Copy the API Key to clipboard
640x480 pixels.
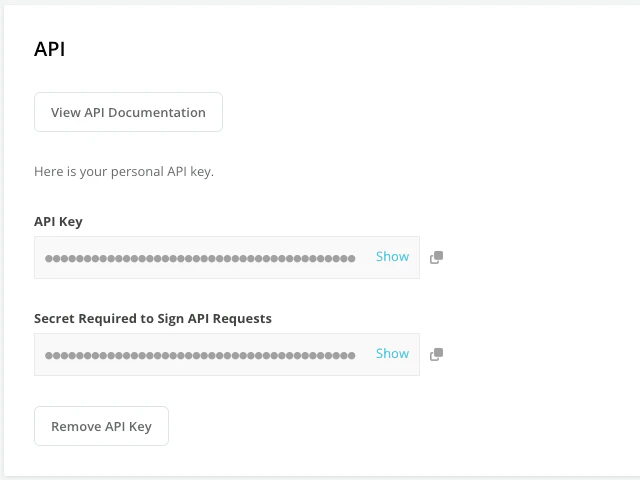pyautogui.click(x=436, y=258)
